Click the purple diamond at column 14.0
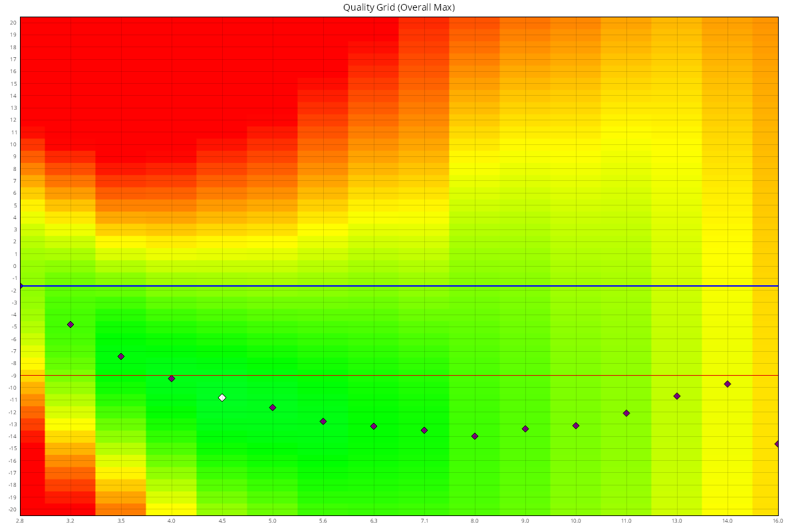This screenshot has height=532, width=798. (x=728, y=384)
